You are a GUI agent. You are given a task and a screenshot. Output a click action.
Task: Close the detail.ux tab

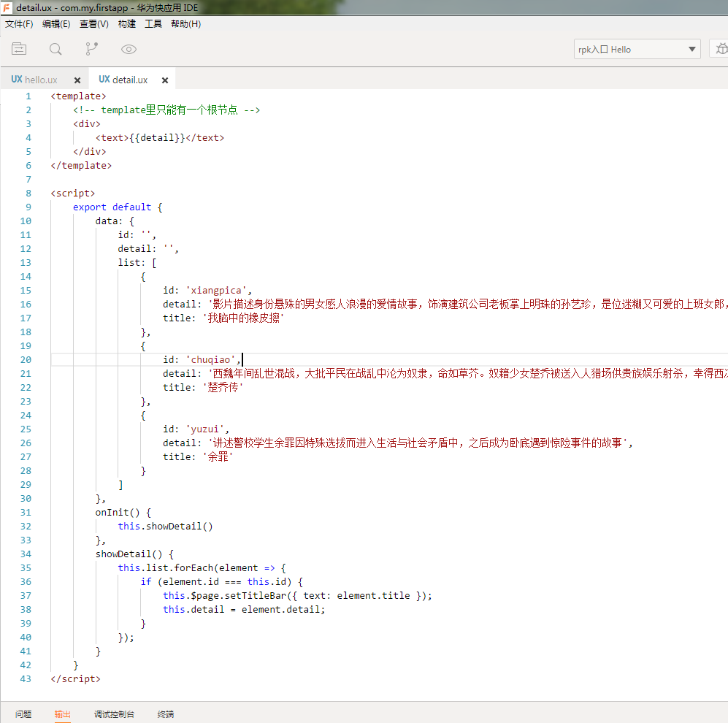(x=165, y=80)
